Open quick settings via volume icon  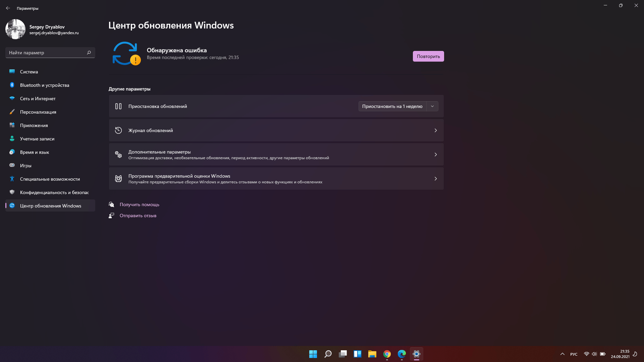point(594,354)
